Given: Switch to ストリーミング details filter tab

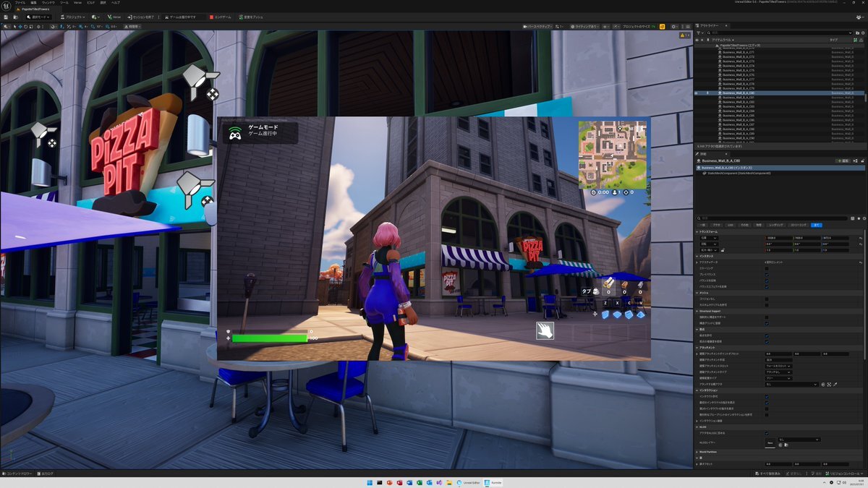Looking at the screenshot, I should pyautogui.click(x=798, y=225).
